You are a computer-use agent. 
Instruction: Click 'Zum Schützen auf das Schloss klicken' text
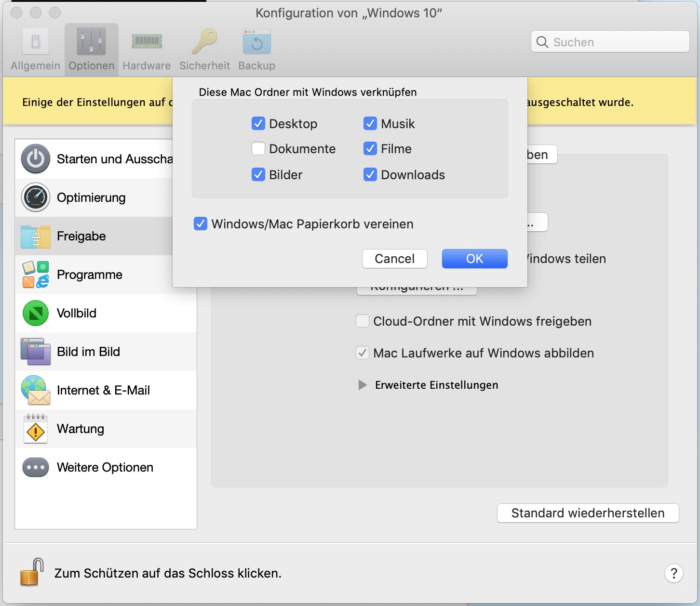(168, 573)
